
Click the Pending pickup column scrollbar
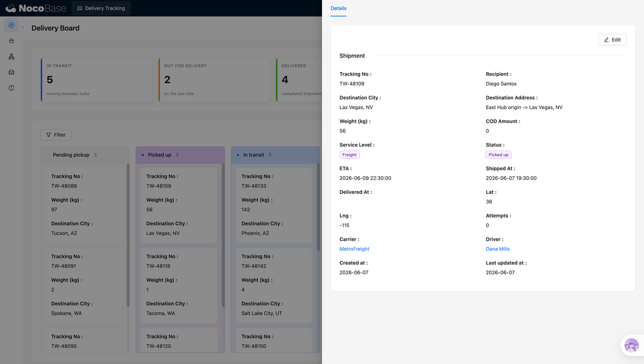(128, 235)
